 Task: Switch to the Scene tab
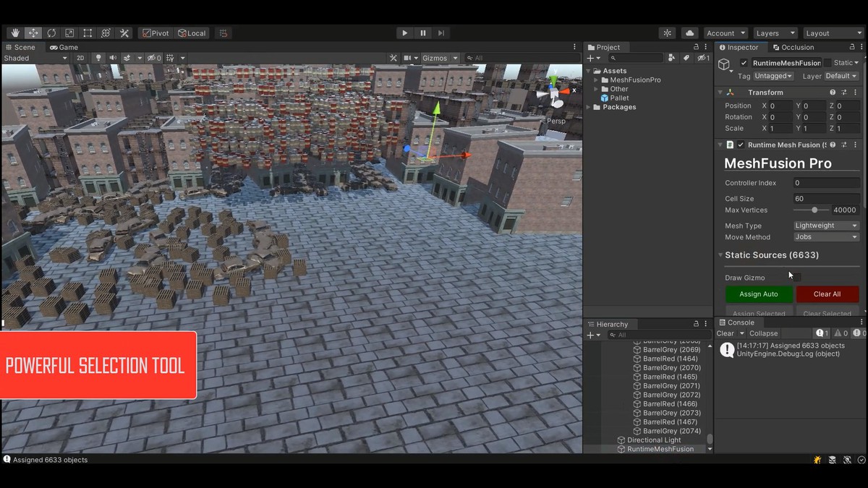click(20, 47)
